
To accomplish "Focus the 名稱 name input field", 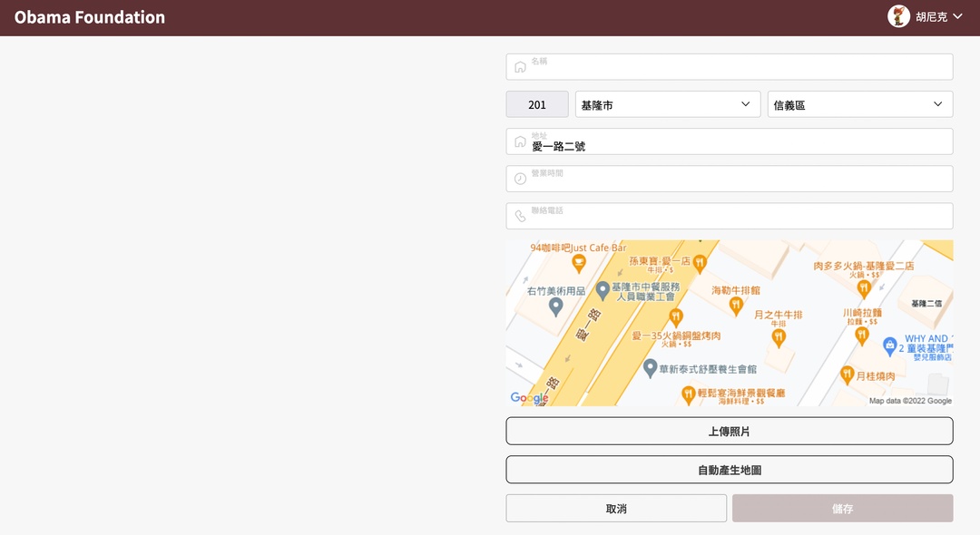I will [730, 67].
